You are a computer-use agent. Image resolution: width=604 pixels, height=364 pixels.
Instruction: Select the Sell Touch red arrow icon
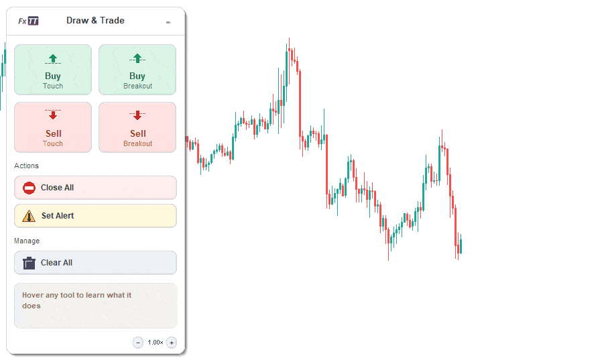click(53, 115)
